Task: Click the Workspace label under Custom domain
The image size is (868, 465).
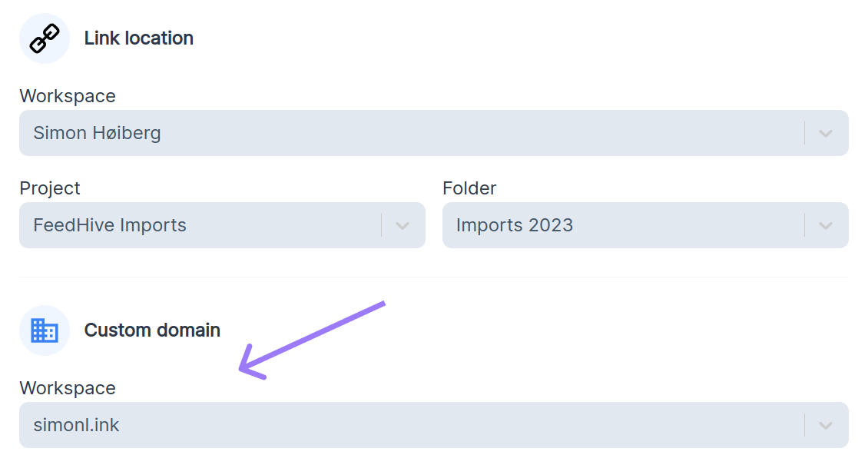Action: click(x=68, y=387)
